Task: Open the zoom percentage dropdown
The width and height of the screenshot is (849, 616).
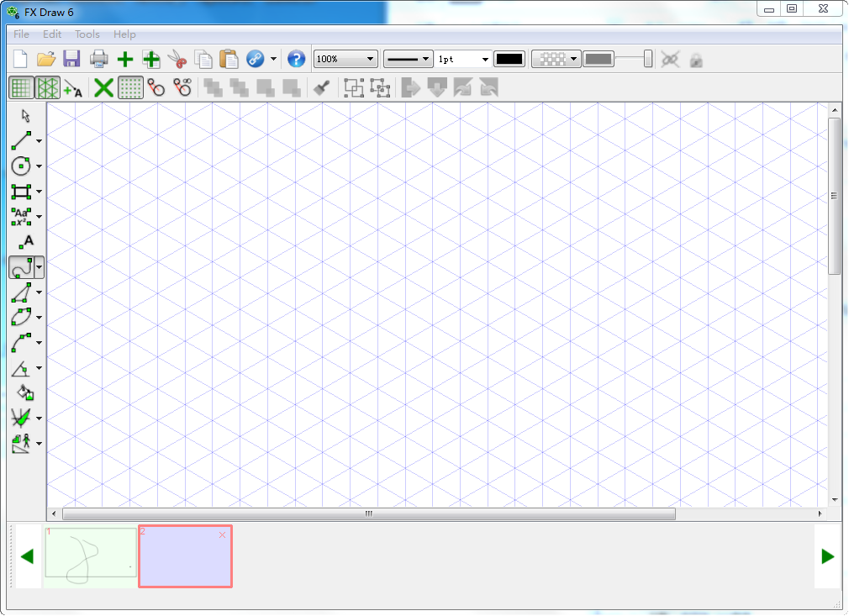Action: (x=370, y=59)
